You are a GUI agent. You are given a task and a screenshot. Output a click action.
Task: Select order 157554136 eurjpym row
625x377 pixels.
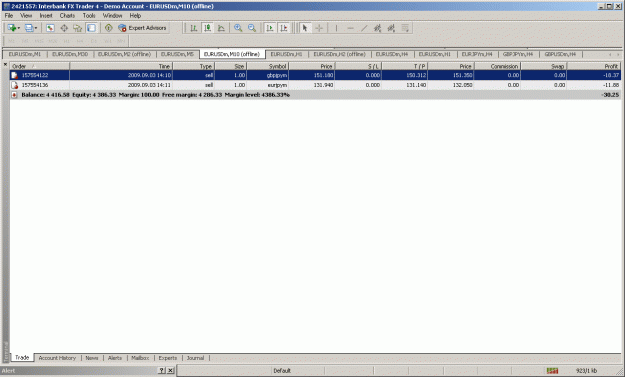[x=315, y=85]
